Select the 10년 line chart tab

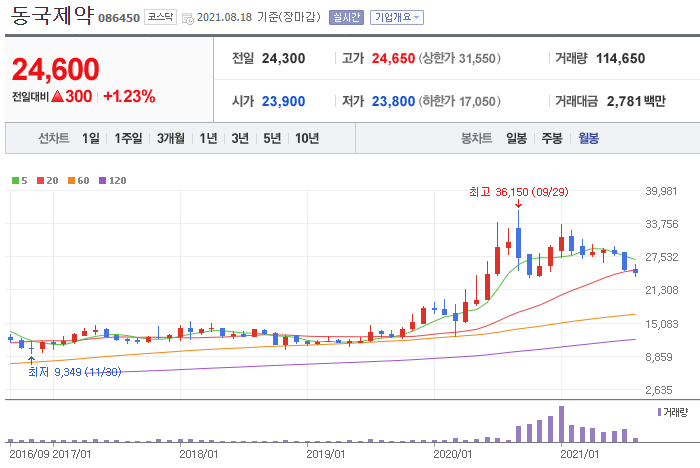[x=307, y=138]
